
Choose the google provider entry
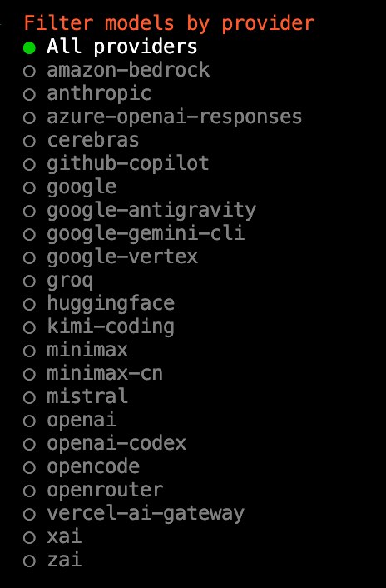coord(70,187)
